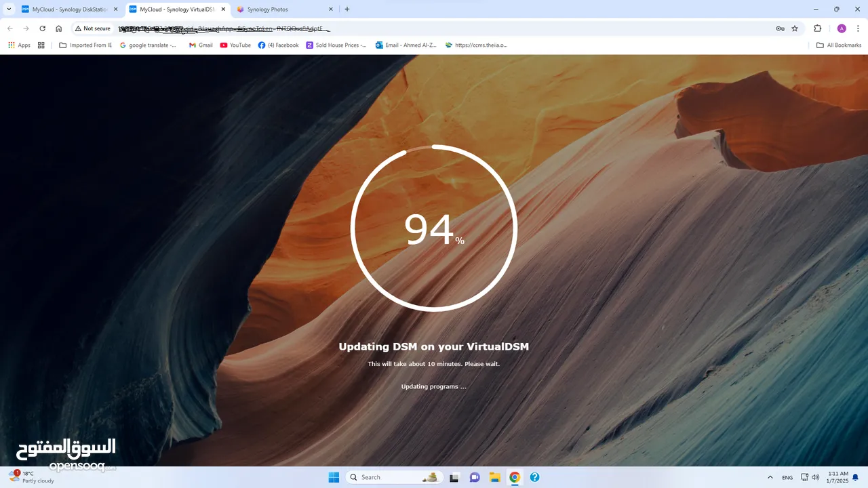Open Task View on the taskbar
The image size is (868, 488).
454,477
